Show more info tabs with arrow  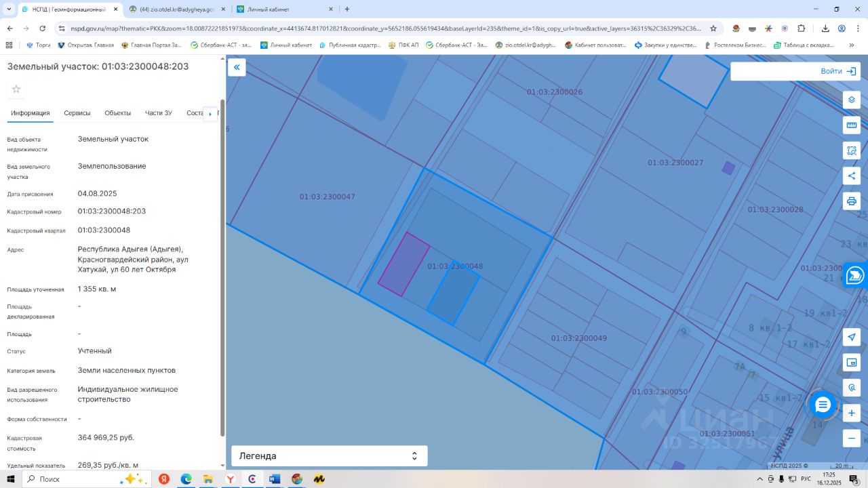[210, 114]
